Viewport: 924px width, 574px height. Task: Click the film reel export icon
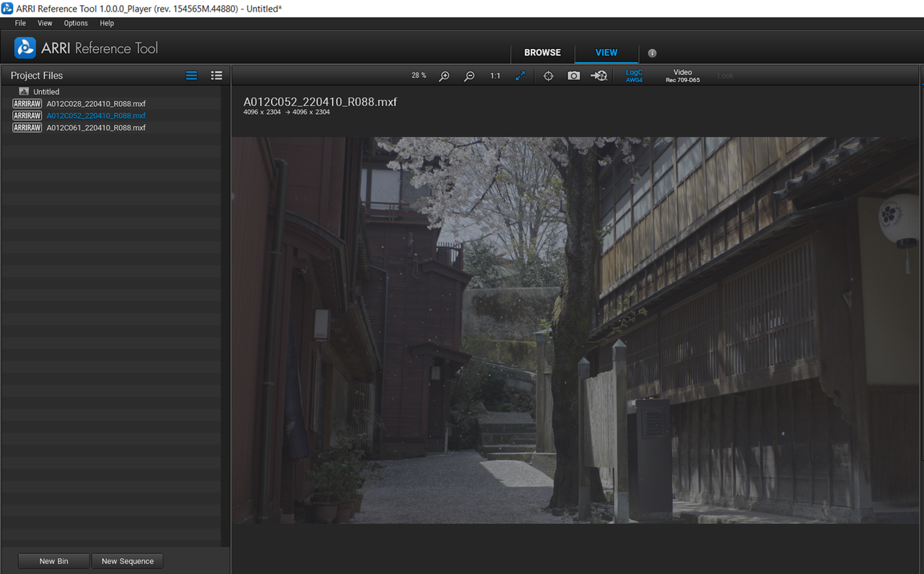click(599, 76)
